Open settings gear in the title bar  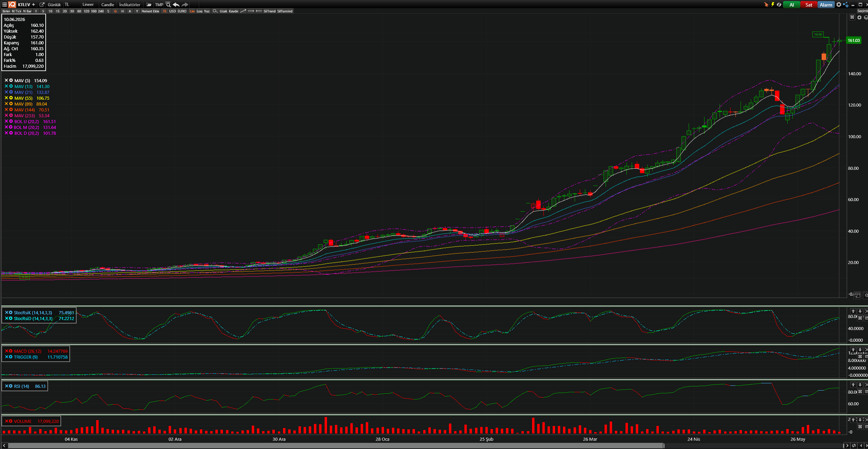point(839,4)
